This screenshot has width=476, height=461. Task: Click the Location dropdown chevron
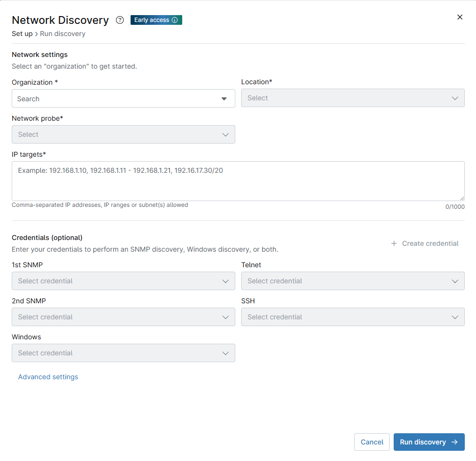pyautogui.click(x=455, y=98)
